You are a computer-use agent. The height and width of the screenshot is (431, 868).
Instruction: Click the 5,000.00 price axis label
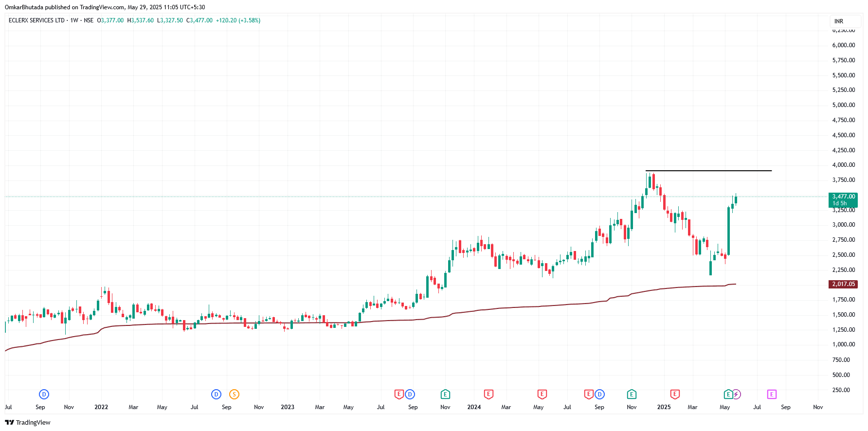[844, 105]
